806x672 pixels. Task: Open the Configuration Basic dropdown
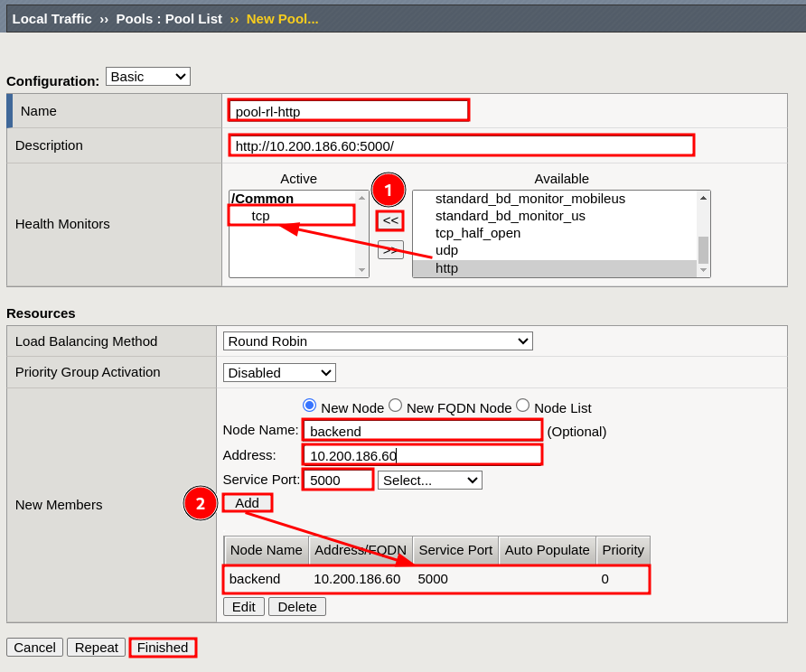[147, 77]
